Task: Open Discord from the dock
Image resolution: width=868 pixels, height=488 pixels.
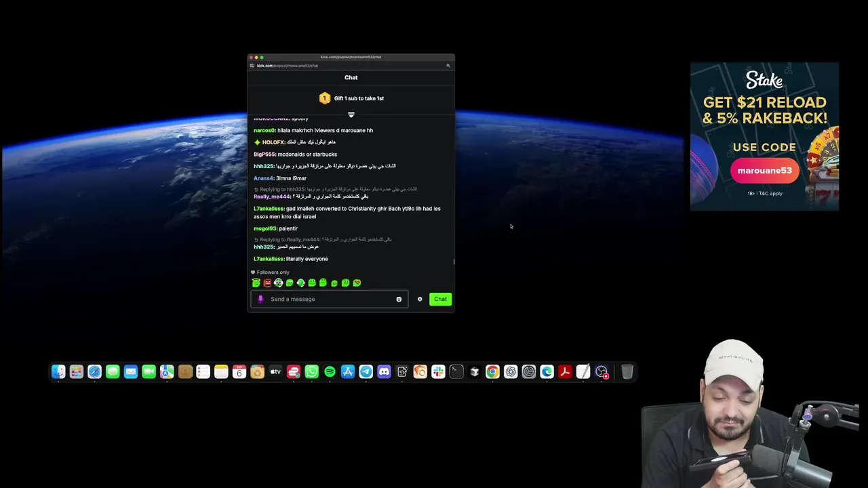Action: [x=384, y=371]
